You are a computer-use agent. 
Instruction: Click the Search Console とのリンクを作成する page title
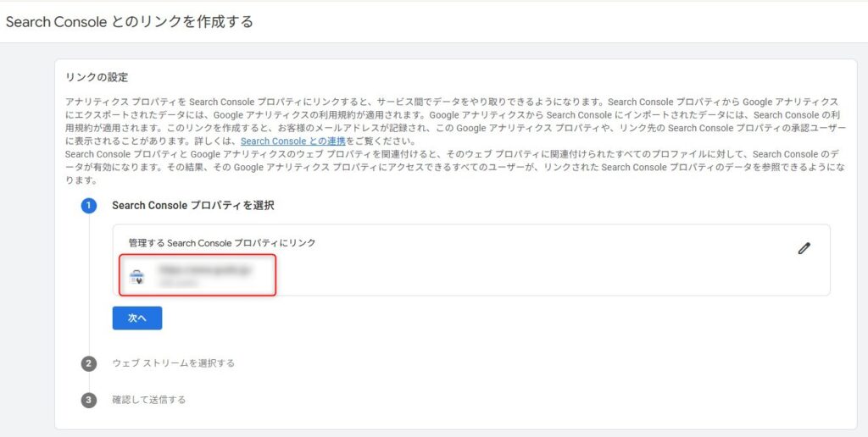129,21
